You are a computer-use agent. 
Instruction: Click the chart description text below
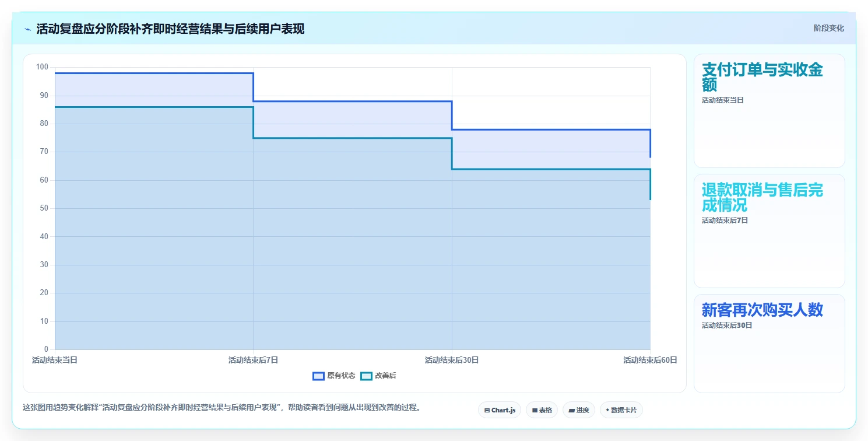point(222,407)
